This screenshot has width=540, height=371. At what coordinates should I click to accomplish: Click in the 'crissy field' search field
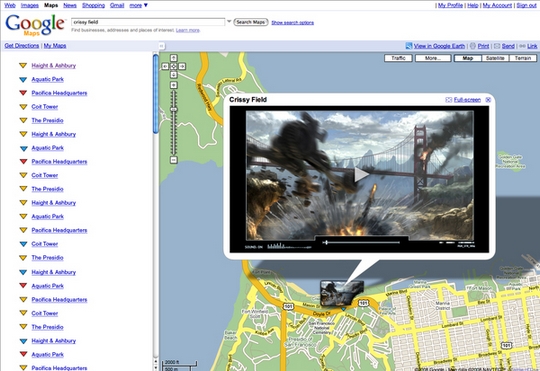148,22
